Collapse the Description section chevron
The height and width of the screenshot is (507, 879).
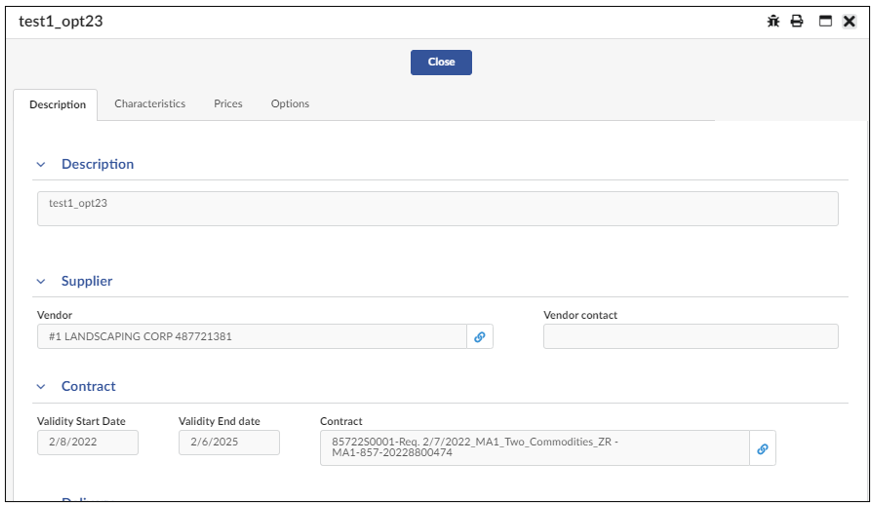41,165
